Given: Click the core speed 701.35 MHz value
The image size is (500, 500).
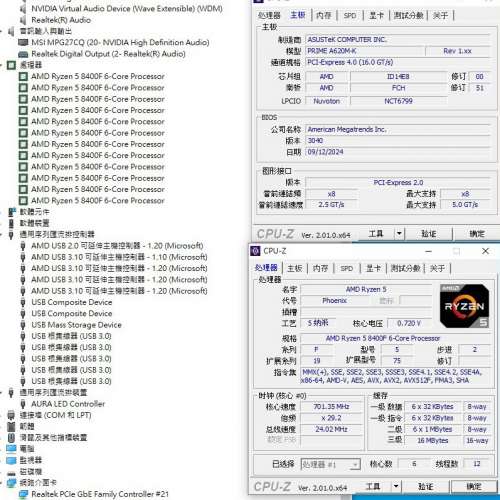Looking at the screenshot, I should (x=331, y=407).
